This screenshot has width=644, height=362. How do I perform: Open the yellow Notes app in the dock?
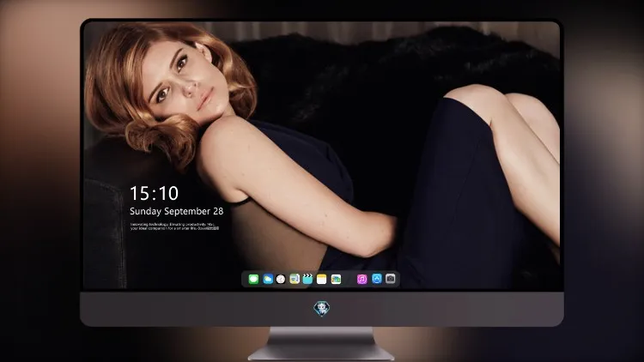[322, 279]
